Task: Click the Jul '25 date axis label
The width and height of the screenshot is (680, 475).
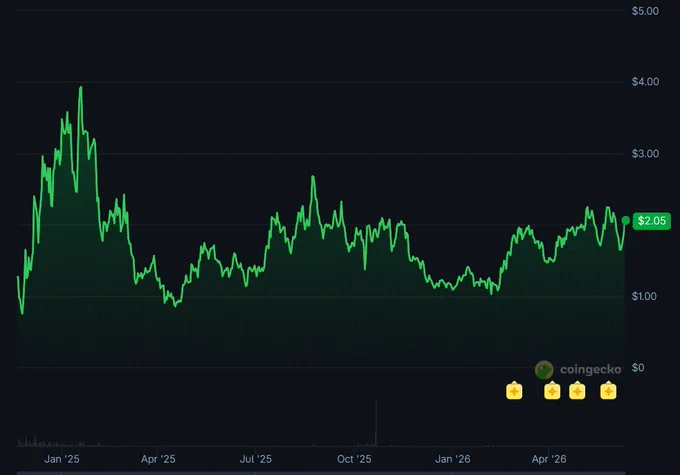Action: (x=255, y=459)
